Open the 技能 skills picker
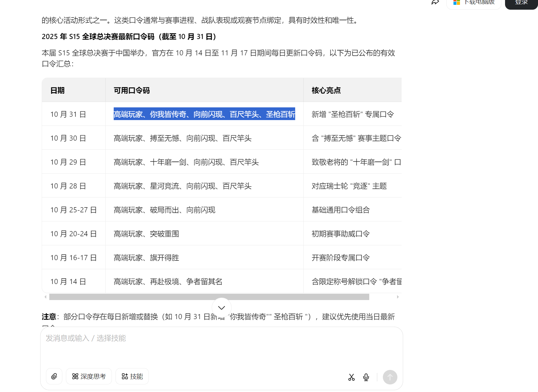Viewport: 538px width, 392px height. tap(132, 376)
